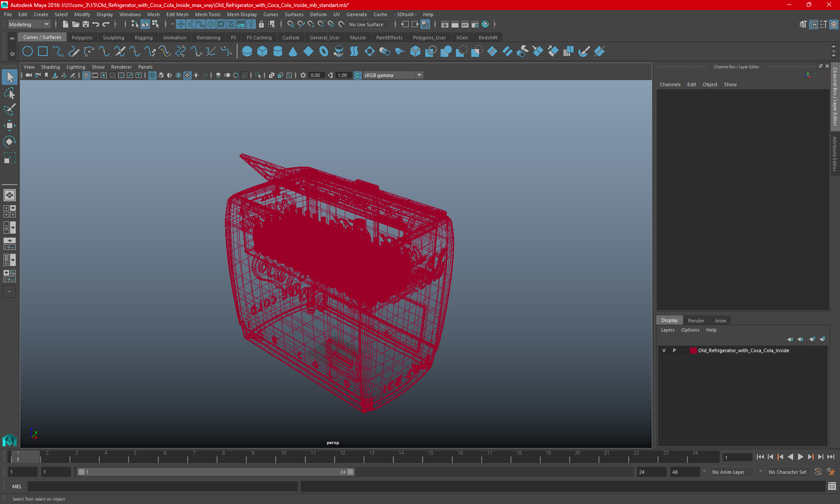Image resolution: width=840 pixels, height=504 pixels.
Task: Click the open scene folder icon
Action: 76,24
